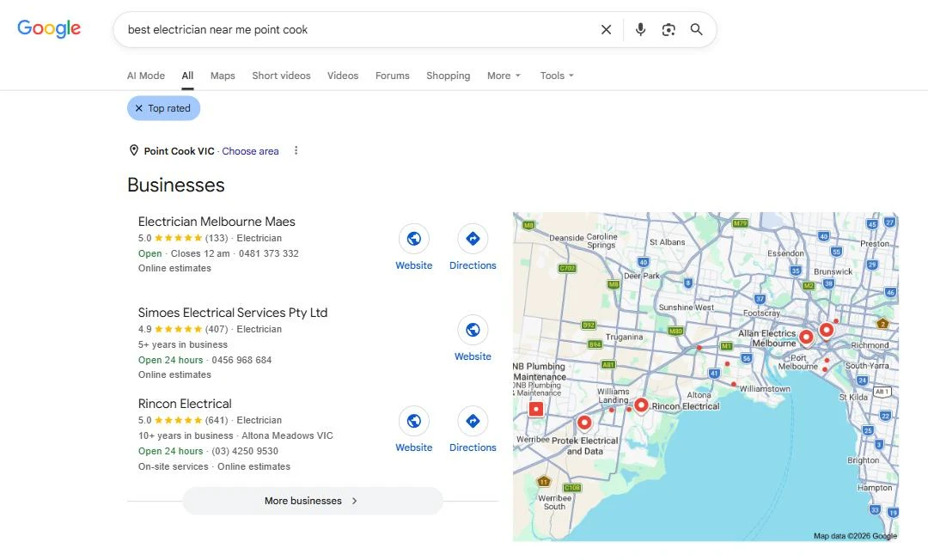Select Rincon Electrical pin on map
The height and width of the screenshot is (560, 928).
click(641, 405)
